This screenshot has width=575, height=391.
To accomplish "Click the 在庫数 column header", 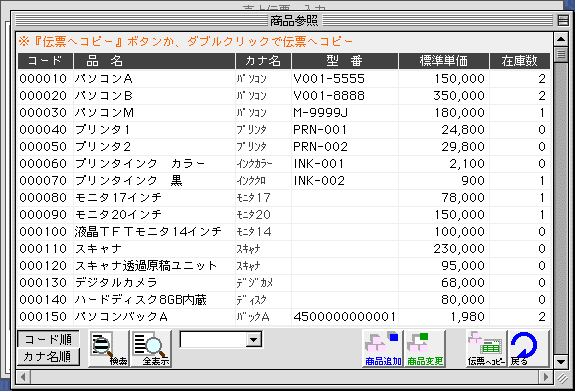I will 520,61.
